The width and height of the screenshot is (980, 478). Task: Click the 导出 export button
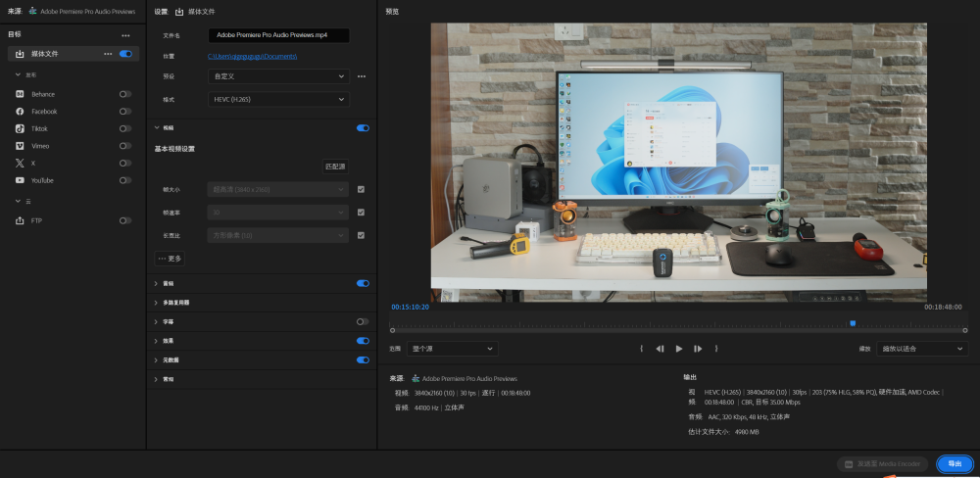click(955, 464)
